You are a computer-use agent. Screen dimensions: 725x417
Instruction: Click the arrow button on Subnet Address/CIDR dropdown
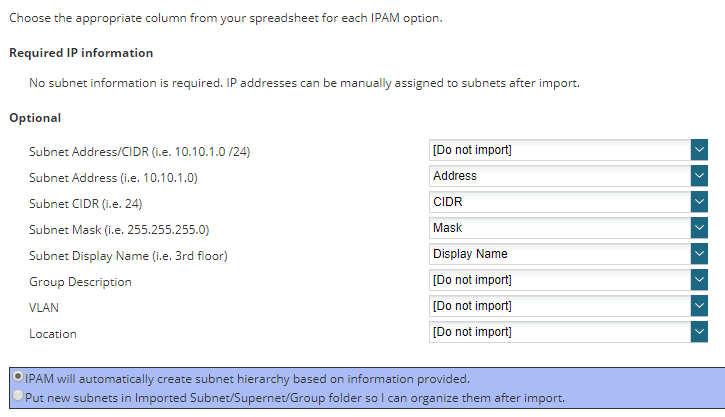(x=698, y=150)
